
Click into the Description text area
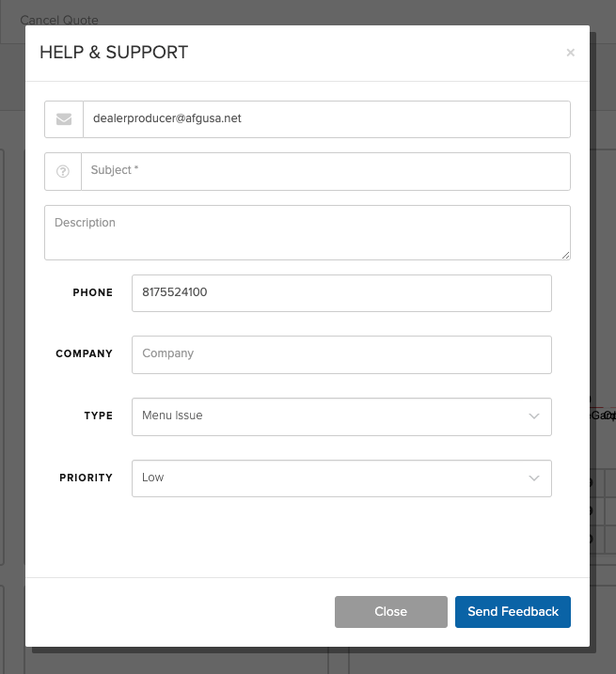308,232
